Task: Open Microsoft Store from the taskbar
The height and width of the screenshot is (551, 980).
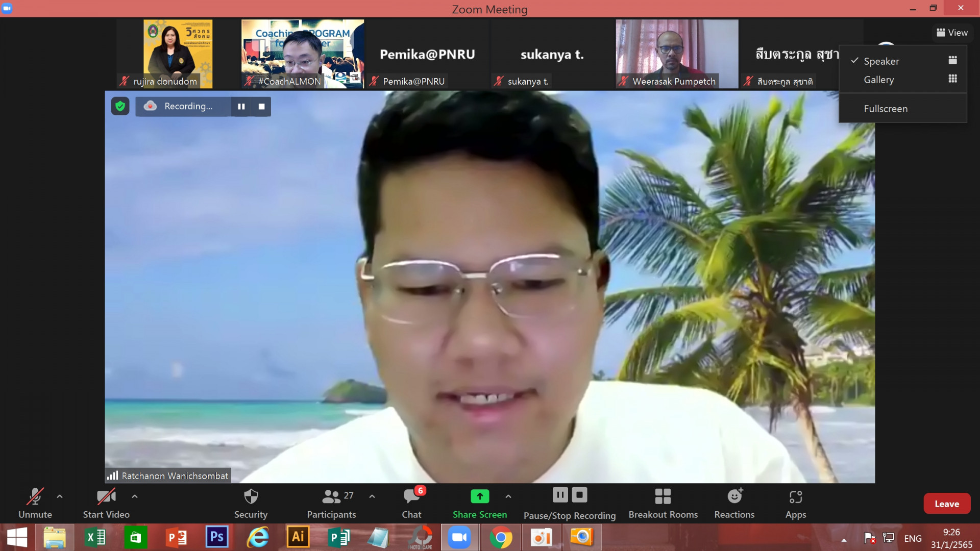Action: click(135, 538)
